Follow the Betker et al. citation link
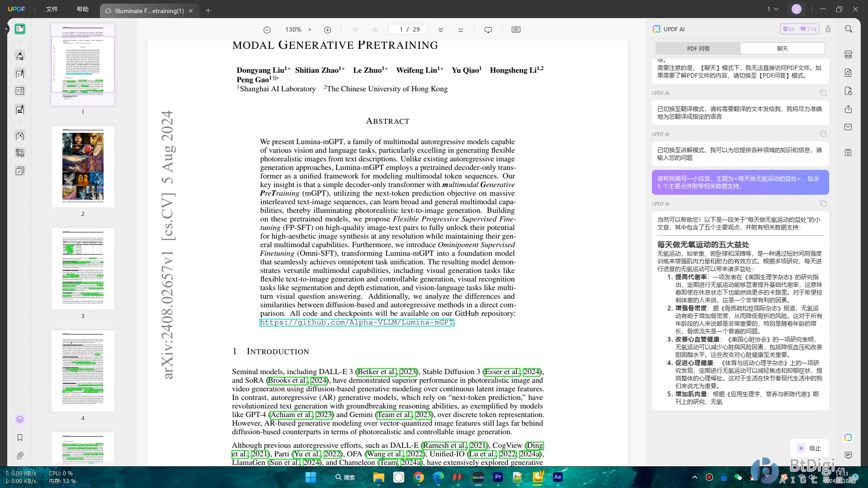The height and width of the screenshot is (488, 868). point(377,372)
